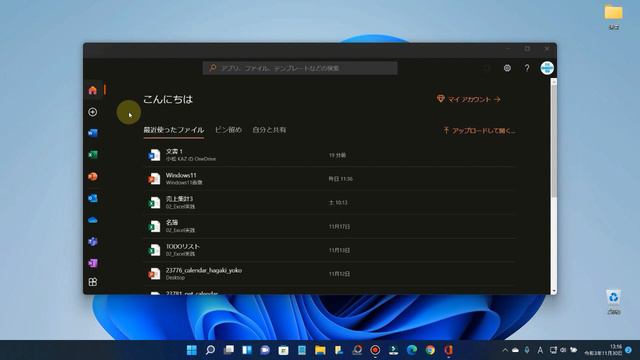This screenshot has width=640, height=360.
Task: Click the Office icon in the taskbar
Action: (448, 350)
